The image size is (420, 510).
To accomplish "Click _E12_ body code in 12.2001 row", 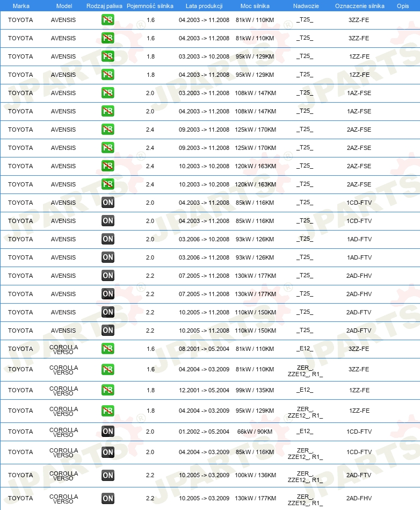I will pos(305,390).
